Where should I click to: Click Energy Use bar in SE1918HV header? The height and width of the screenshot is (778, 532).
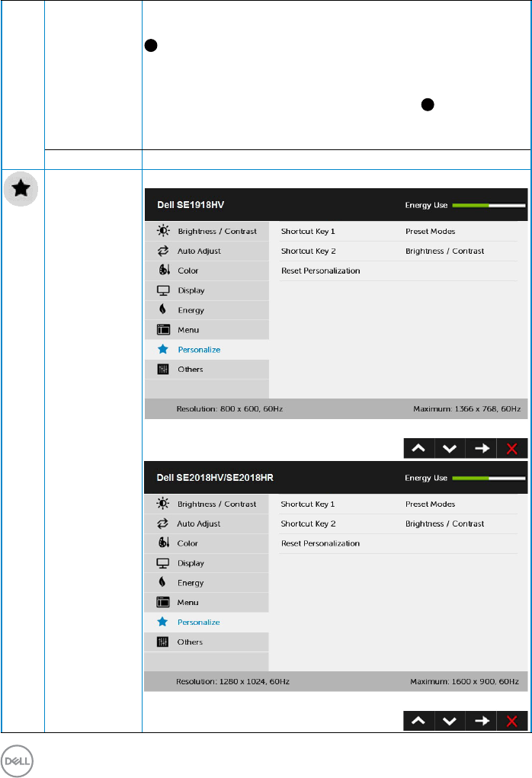[x=489, y=205]
